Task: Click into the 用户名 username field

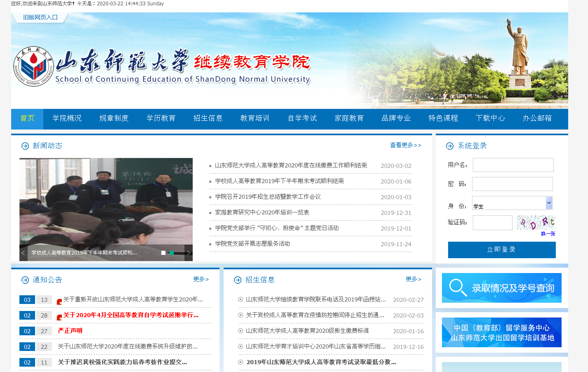Action: pos(513,165)
